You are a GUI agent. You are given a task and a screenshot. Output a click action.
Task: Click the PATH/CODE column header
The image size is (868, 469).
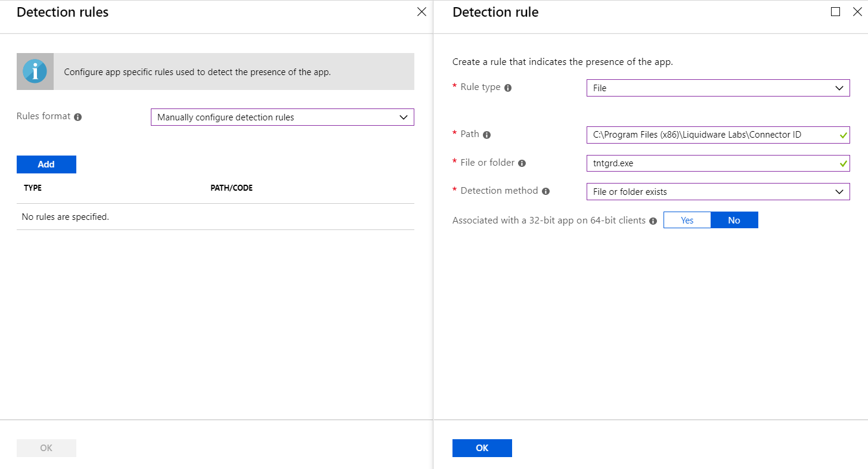pos(231,188)
